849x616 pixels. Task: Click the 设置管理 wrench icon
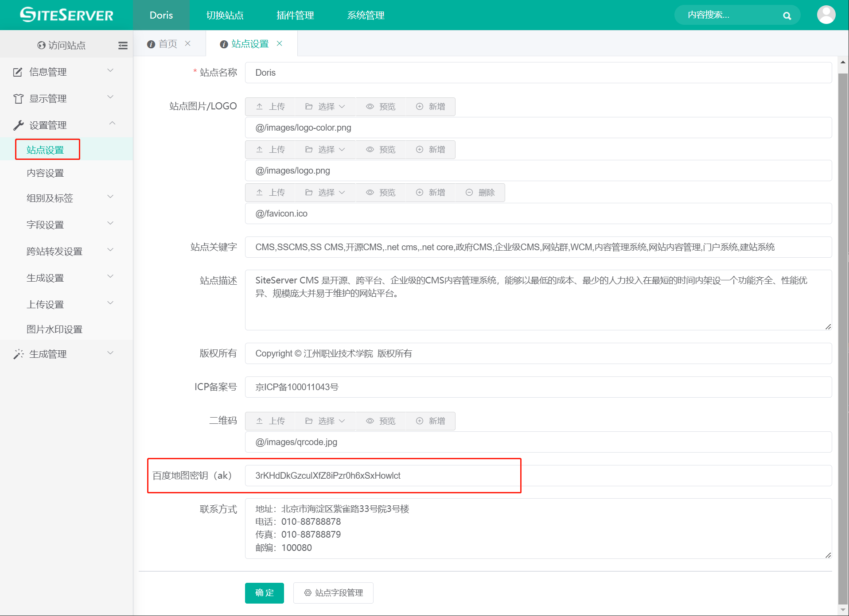pos(18,124)
